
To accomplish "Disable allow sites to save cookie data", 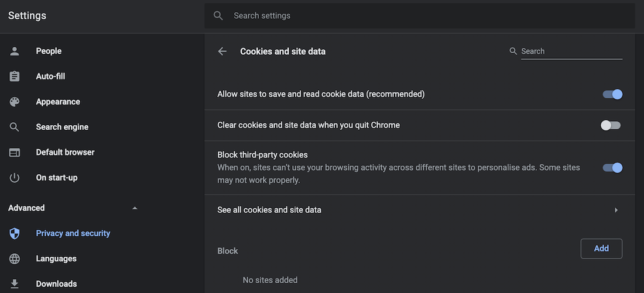I will 612,94.
